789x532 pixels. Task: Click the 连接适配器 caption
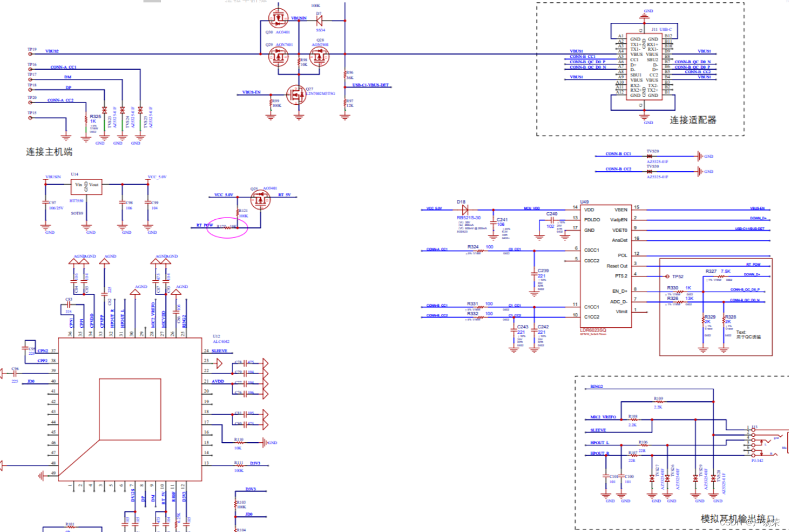point(693,120)
